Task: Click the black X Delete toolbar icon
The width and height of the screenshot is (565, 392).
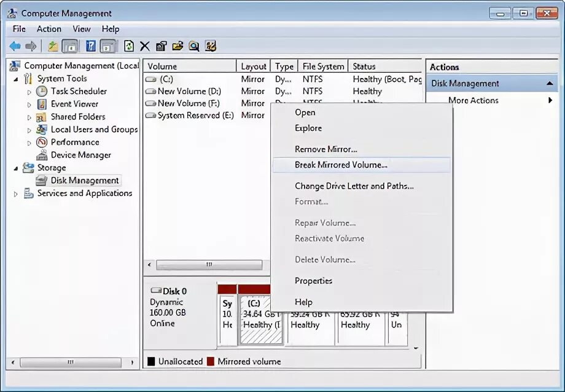Action: [145, 46]
